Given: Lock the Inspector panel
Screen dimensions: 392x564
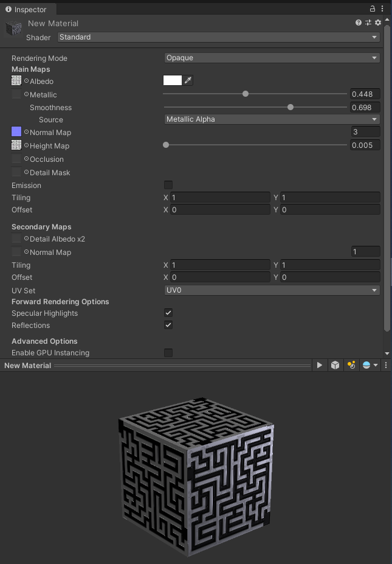Looking at the screenshot, I should point(373,9).
